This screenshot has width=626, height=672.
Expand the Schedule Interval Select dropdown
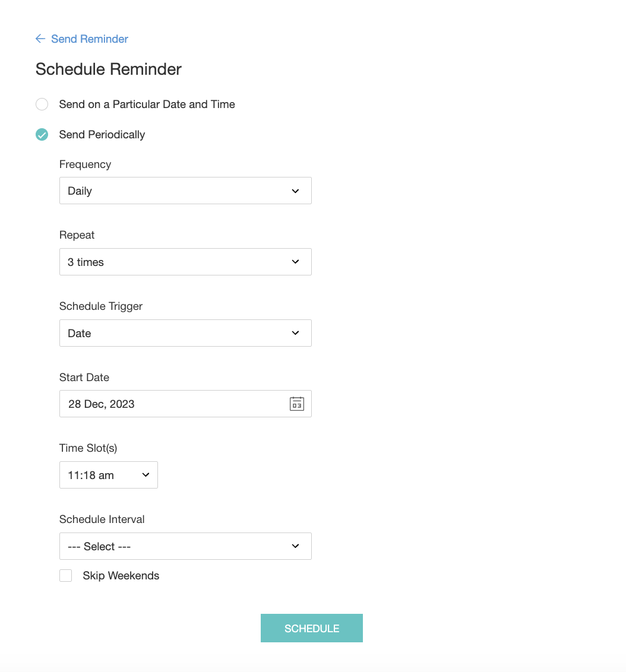178,546
